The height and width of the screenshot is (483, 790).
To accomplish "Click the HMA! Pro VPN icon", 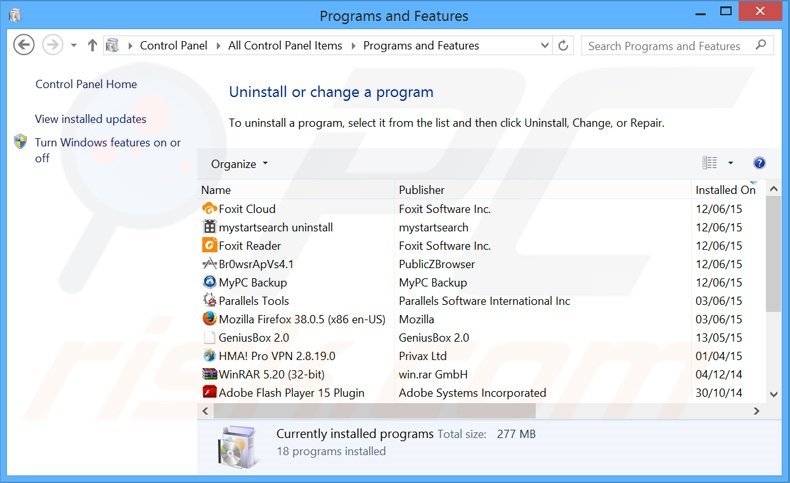I will (x=209, y=356).
